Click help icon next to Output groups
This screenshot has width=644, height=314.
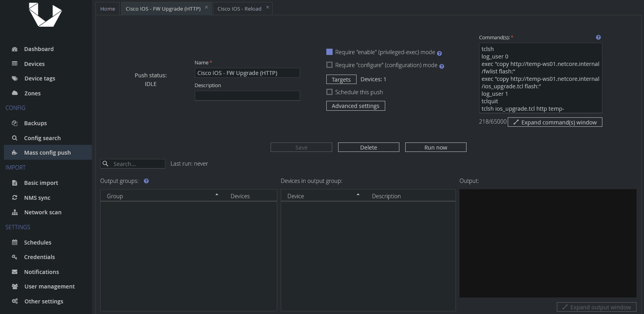click(146, 181)
